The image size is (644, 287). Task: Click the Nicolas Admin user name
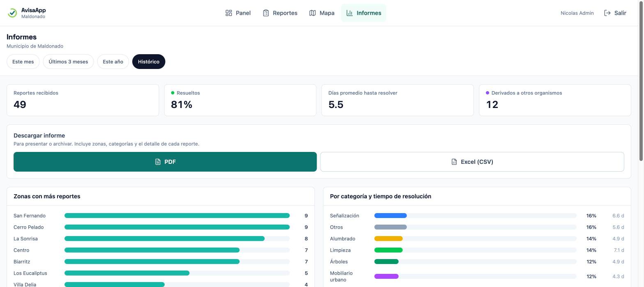[x=577, y=13]
